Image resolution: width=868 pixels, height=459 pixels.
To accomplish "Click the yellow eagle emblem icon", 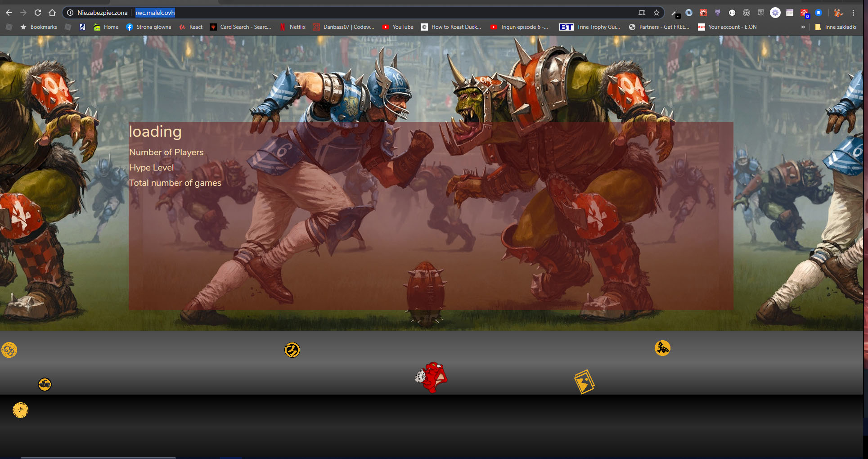I will [662, 348].
